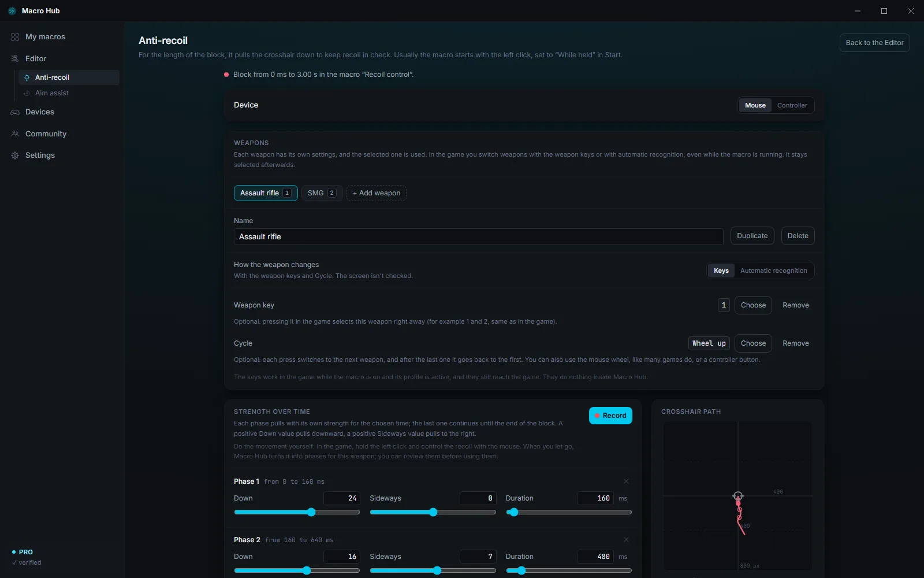Click the Anti-recoil crosshair icon
Image resolution: width=924 pixels, height=578 pixels.
point(27,77)
